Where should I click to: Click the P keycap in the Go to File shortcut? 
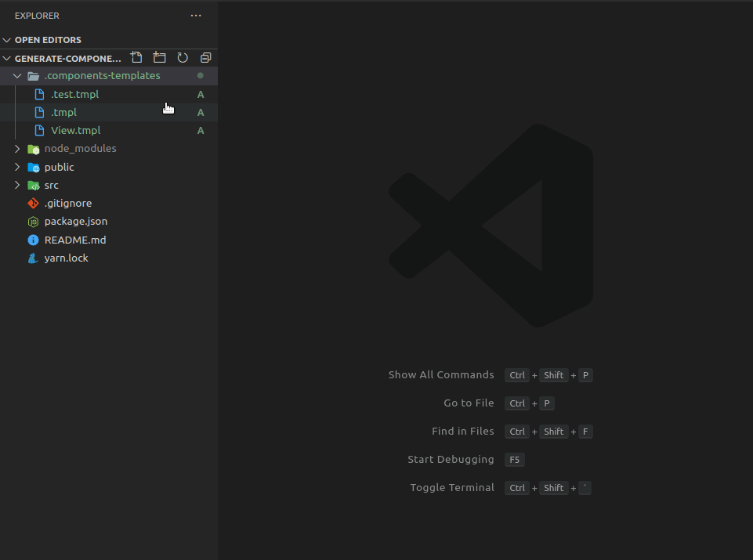pyautogui.click(x=547, y=403)
